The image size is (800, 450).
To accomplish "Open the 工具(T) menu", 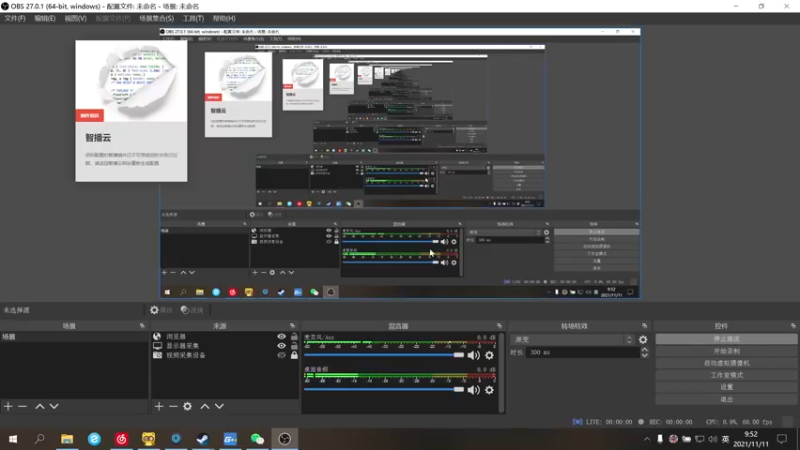I will tap(193, 18).
